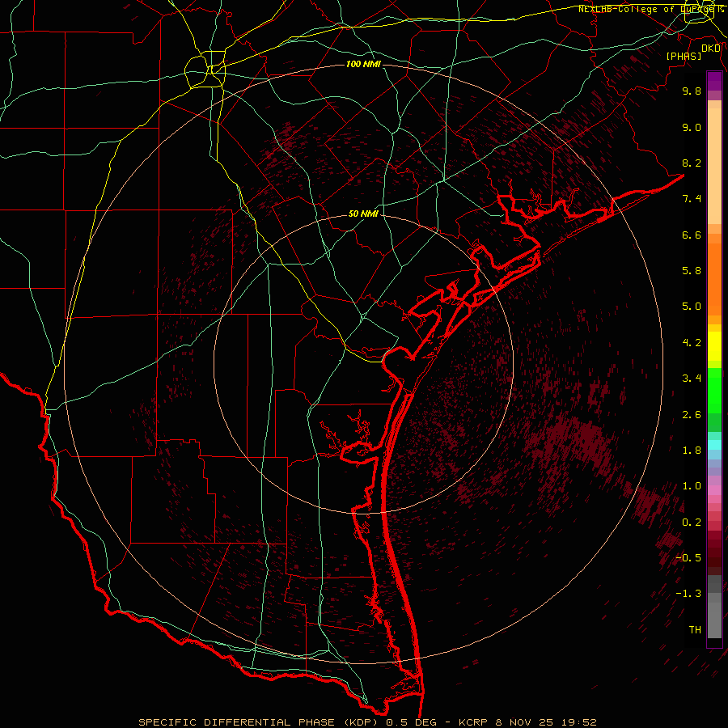
Task: Click the 50 NMI range ring label
Action: click(x=363, y=214)
